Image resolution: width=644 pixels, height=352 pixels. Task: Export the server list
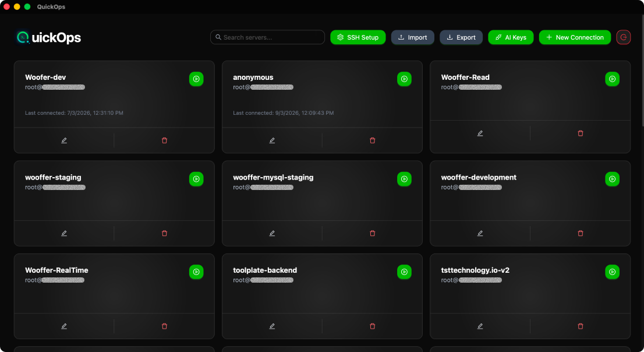pos(461,37)
